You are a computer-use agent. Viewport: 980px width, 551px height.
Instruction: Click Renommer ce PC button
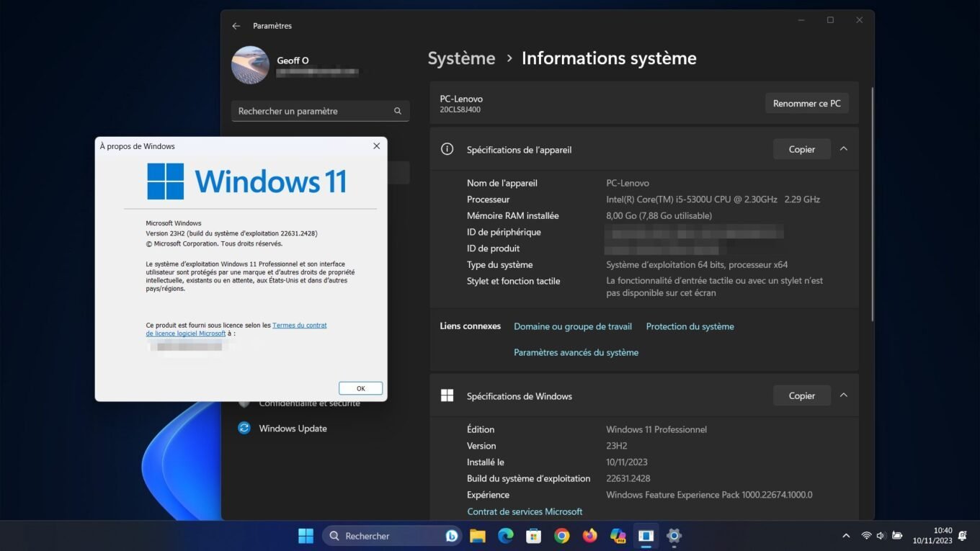tap(806, 103)
